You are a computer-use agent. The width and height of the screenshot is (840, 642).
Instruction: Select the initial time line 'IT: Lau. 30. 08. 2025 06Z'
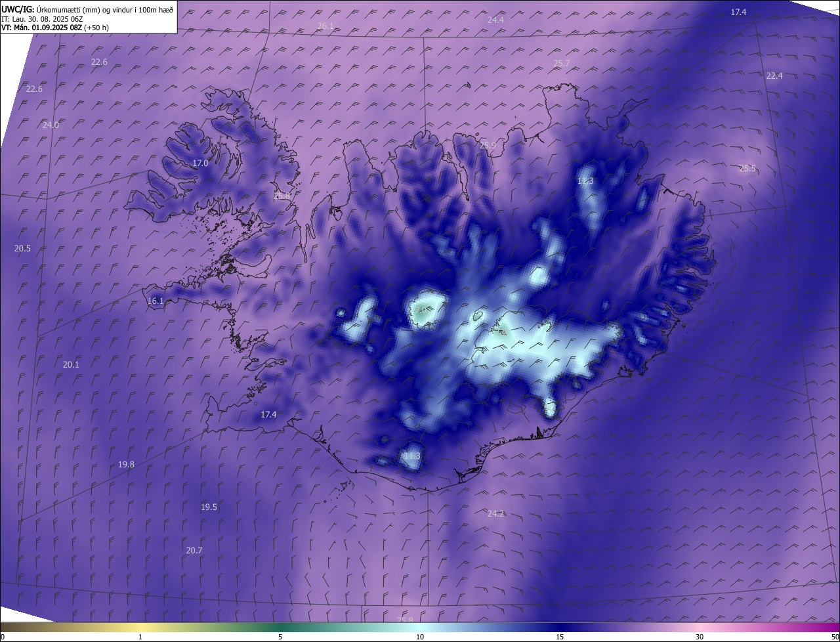[x=42, y=18]
